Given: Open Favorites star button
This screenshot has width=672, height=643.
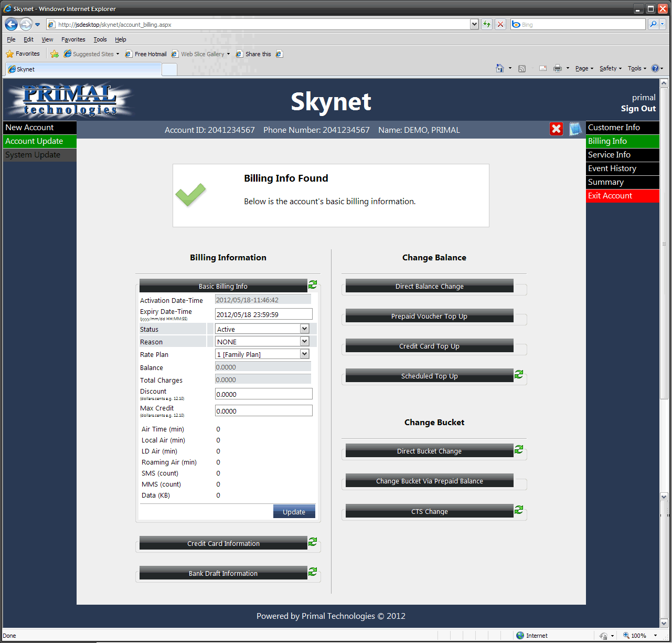Looking at the screenshot, I should 23,54.
